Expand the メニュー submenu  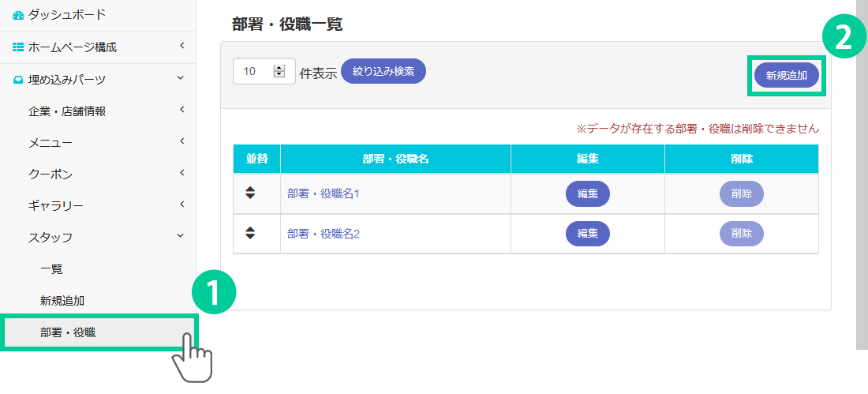(x=181, y=141)
